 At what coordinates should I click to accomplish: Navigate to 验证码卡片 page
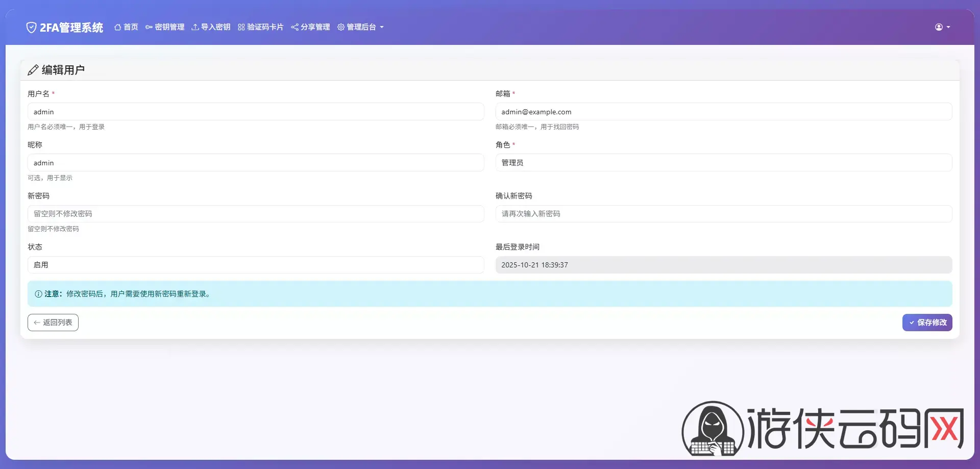click(265, 27)
